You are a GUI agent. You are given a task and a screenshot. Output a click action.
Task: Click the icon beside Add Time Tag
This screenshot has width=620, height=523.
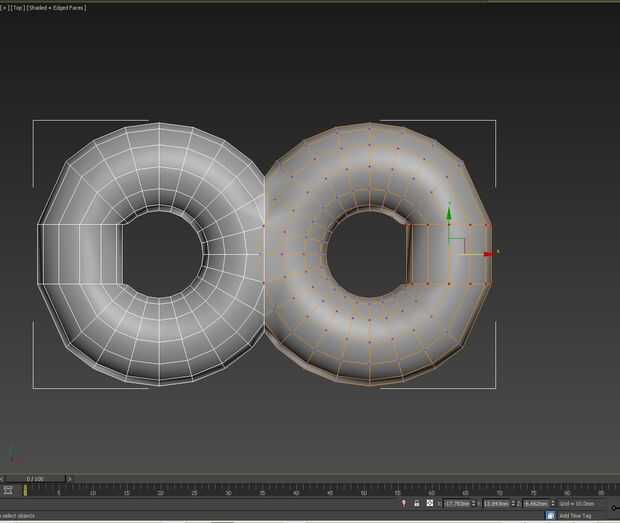pyautogui.click(x=550, y=515)
